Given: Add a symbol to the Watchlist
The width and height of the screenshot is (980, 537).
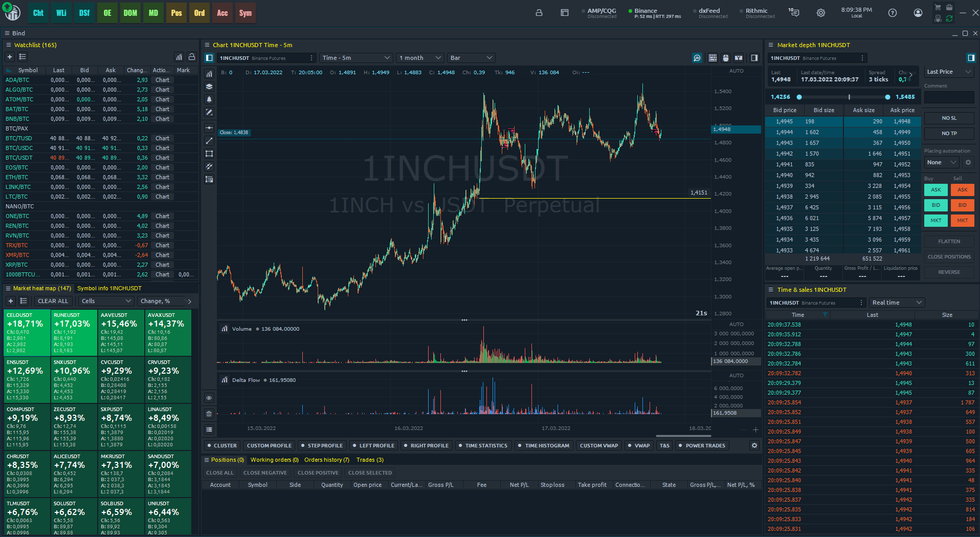Looking at the screenshot, I should (10, 57).
